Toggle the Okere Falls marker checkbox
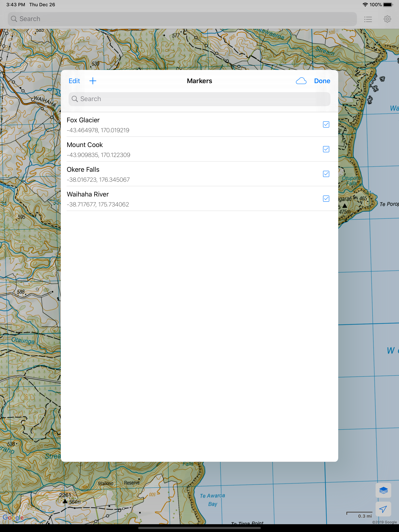Viewport: 399px width, 532px height. click(x=326, y=174)
